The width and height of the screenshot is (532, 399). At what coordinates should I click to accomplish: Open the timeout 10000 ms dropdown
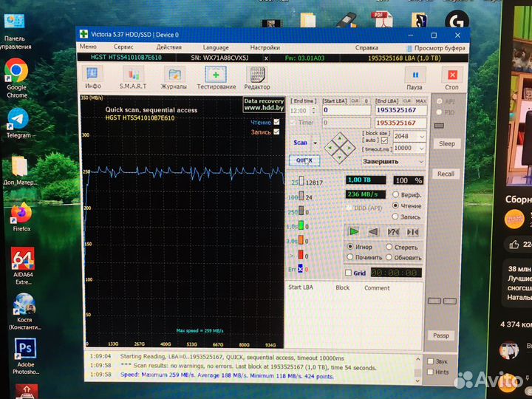click(x=421, y=148)
